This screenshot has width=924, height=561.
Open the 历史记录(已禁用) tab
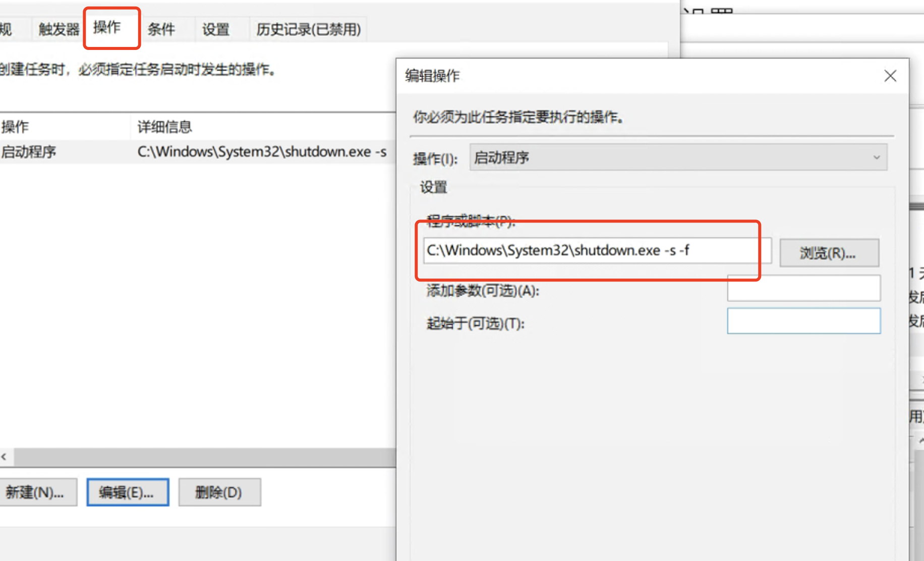click(308, 29)
